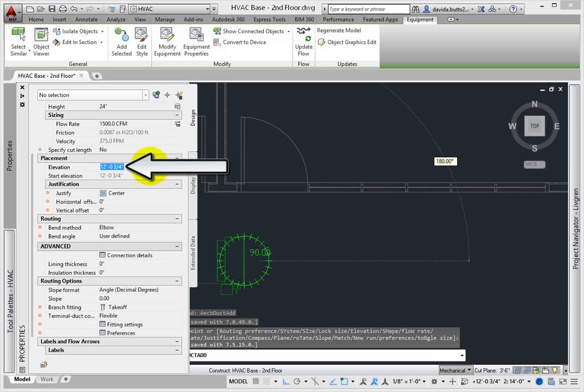The height and width of the screenshot is (392, 584).
Task: Open Equipment Properties tool
Action: [196, 42]
